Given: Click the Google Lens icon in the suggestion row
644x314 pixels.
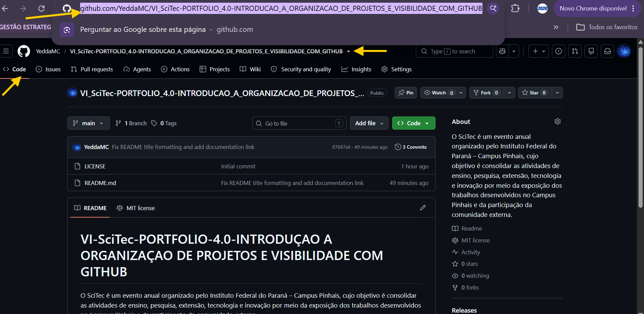Looking at the screenshot, I should [67, 30].
